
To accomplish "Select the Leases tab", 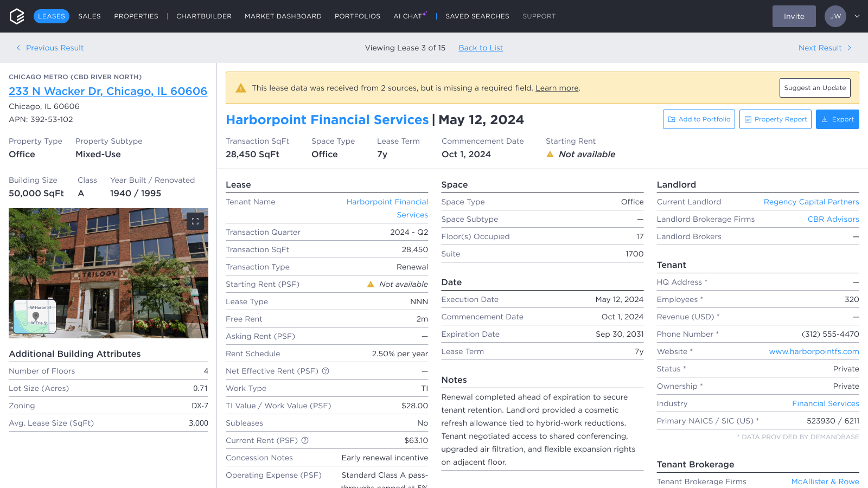I will point(52,16).
